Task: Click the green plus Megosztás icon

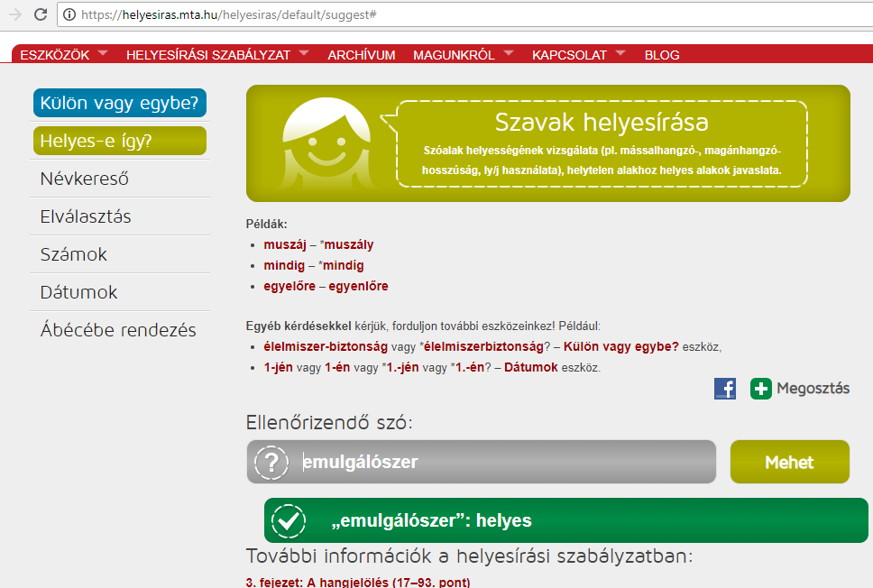Action: pos(760,389)
